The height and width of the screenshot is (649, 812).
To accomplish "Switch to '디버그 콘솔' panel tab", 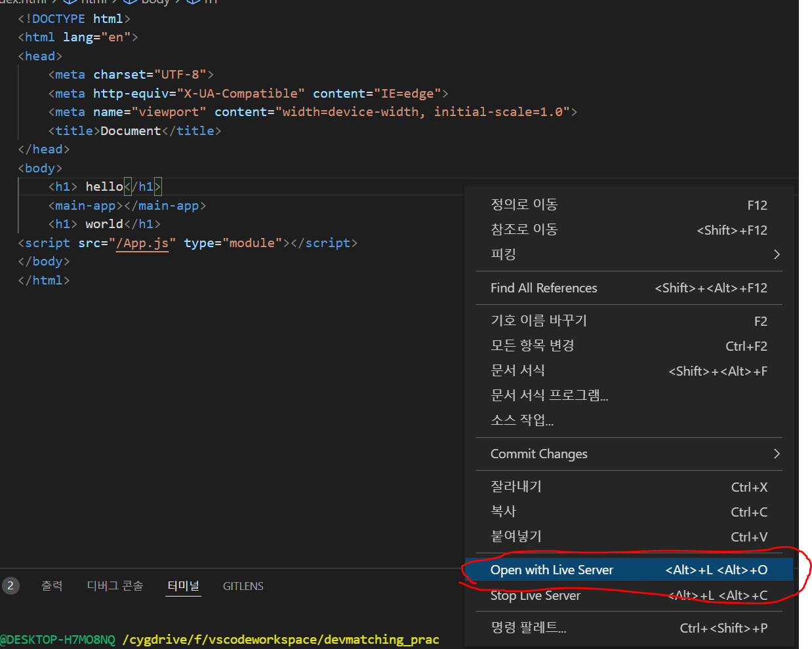I will pos(115,586).
